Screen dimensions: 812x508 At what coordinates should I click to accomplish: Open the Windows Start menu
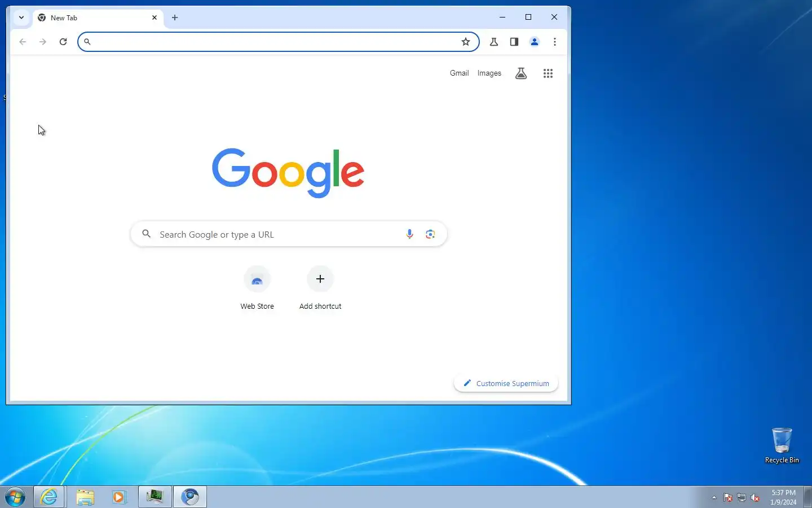pos(15,497)
